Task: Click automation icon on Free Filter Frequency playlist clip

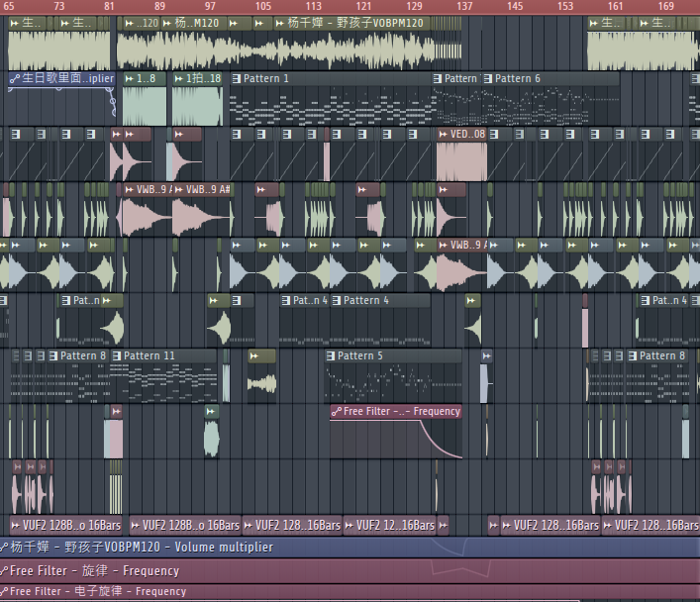Action: (337, 412)
